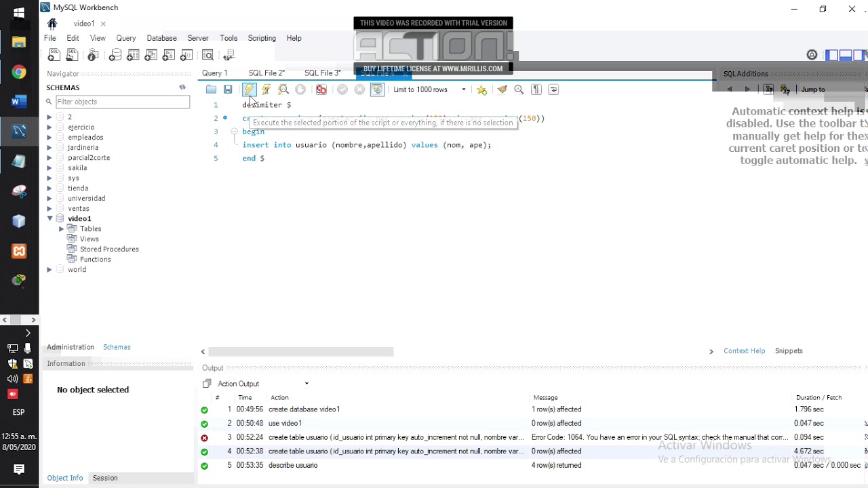Viewport: 868px width, 488px height.
Task: Open the File menu
Action: (x=50, y=38)
